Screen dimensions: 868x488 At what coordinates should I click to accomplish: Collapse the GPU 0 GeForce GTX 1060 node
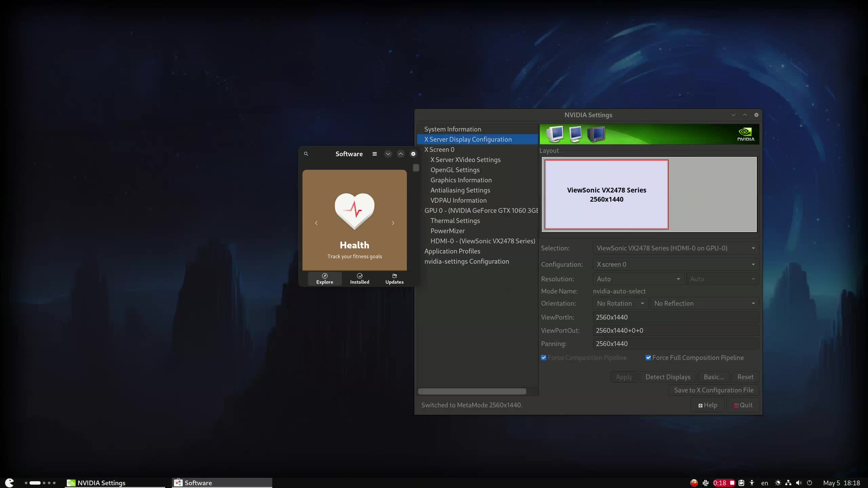421,210
